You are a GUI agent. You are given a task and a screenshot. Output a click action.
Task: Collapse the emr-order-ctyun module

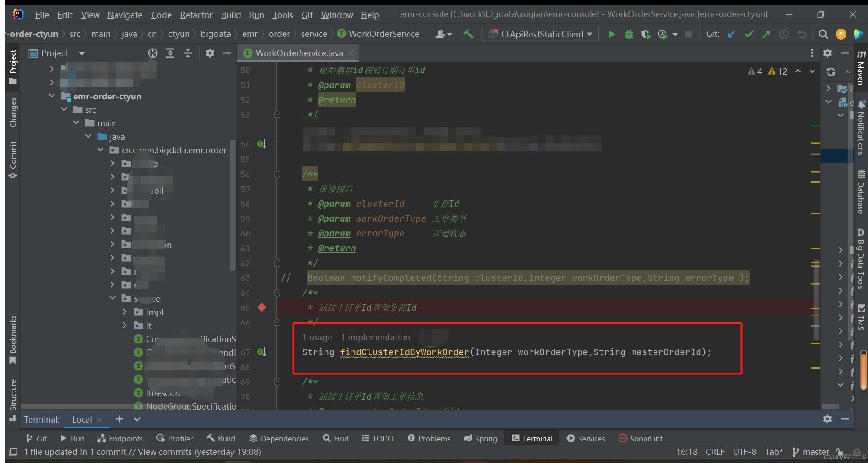coord(51,96)
